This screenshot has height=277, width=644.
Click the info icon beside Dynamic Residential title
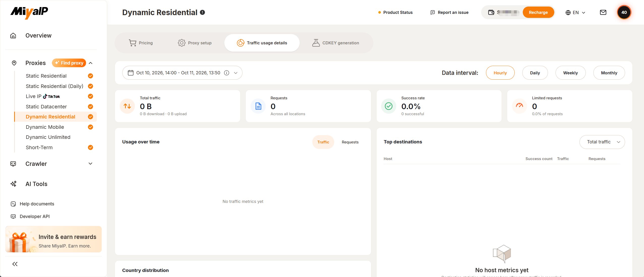click(202, 12)
